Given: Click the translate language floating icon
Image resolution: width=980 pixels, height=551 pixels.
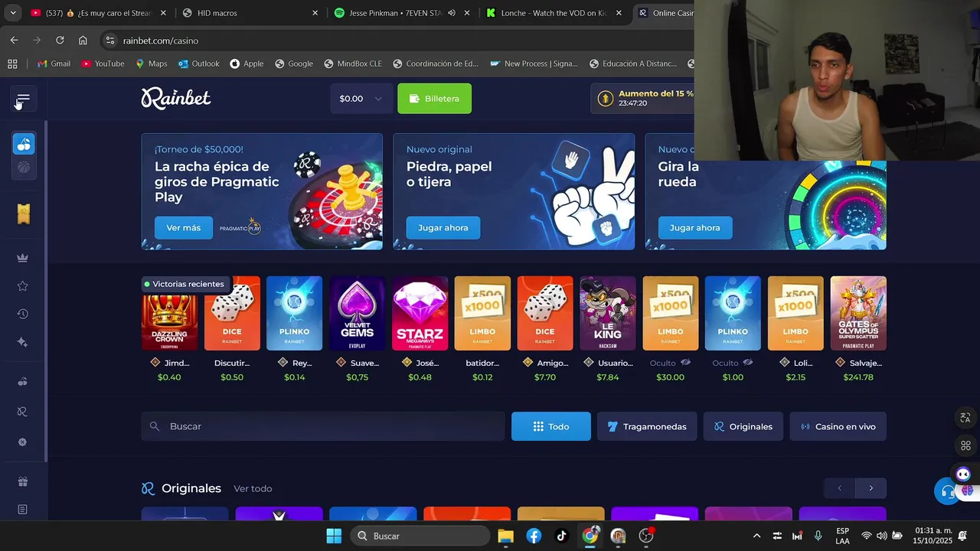Looking at the screenshot, I should [965, 418].
